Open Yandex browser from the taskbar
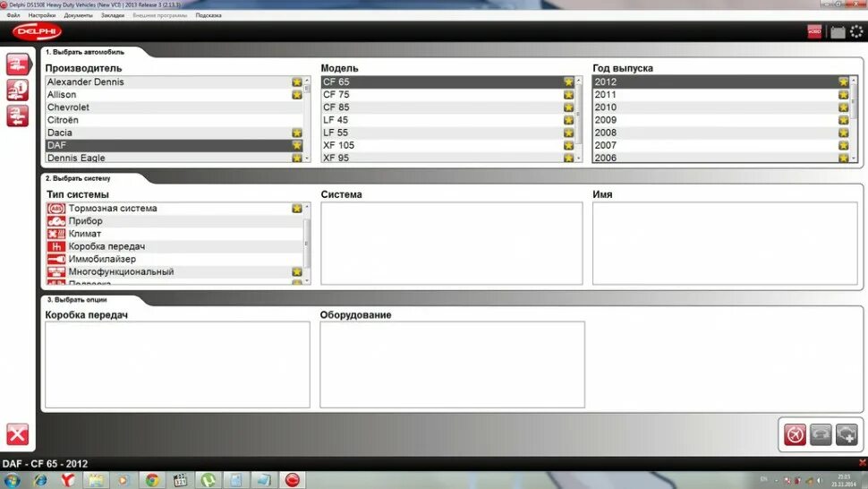The image size is (868, 489). 67,479
